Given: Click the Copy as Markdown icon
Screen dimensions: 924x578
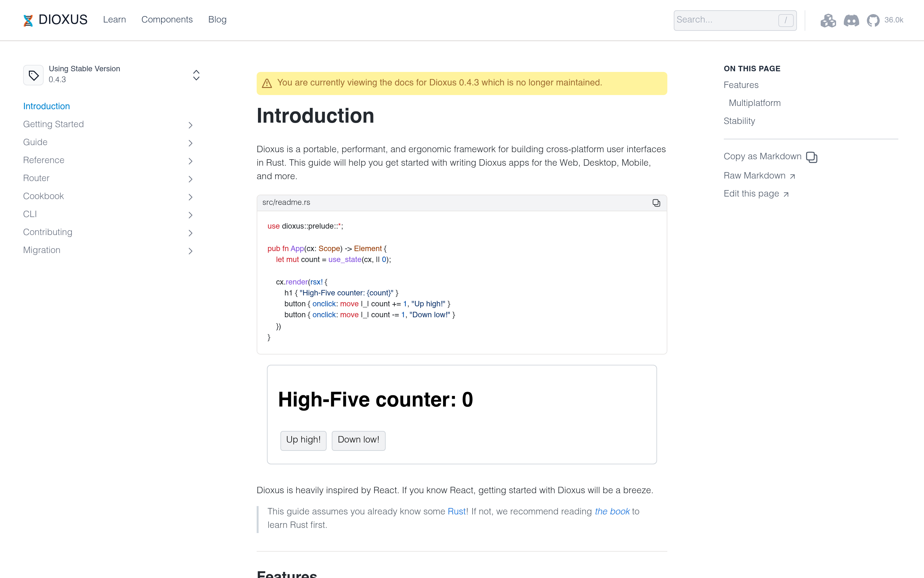Looking at the screenshot, I should [811, 157].
